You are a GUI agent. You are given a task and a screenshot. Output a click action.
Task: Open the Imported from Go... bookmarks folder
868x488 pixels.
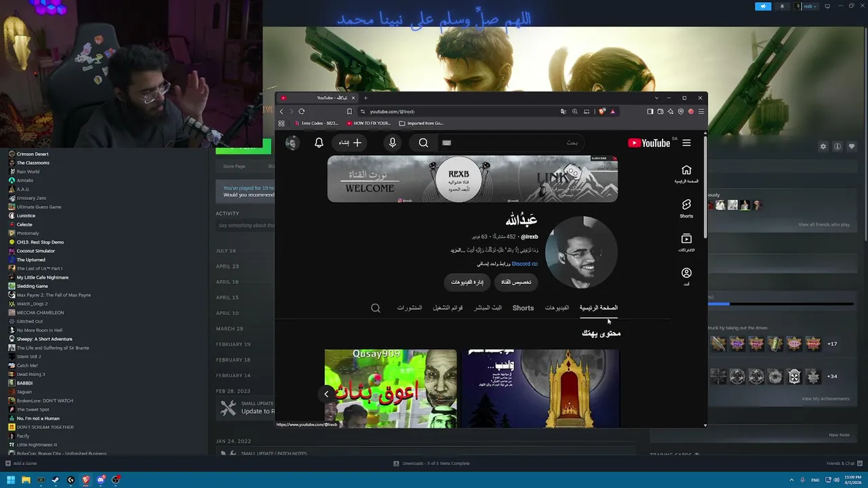pyautogui.click(x=421, y=123)
